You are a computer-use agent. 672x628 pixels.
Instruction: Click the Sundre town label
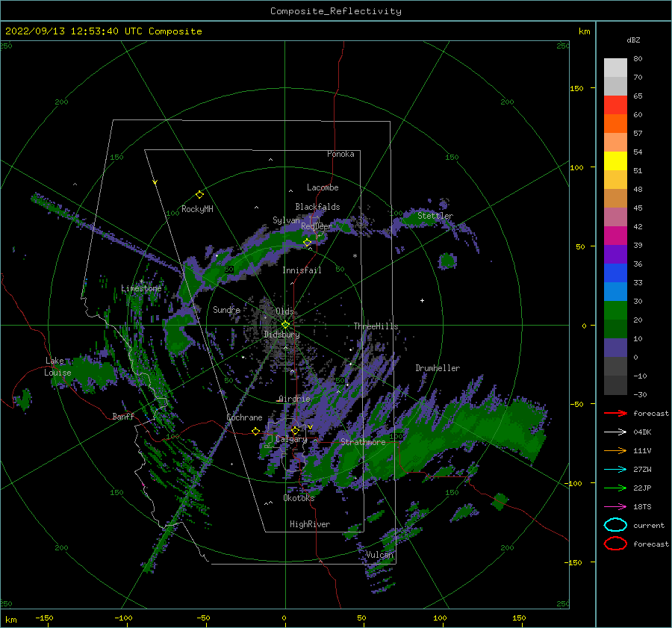point(227,309)
